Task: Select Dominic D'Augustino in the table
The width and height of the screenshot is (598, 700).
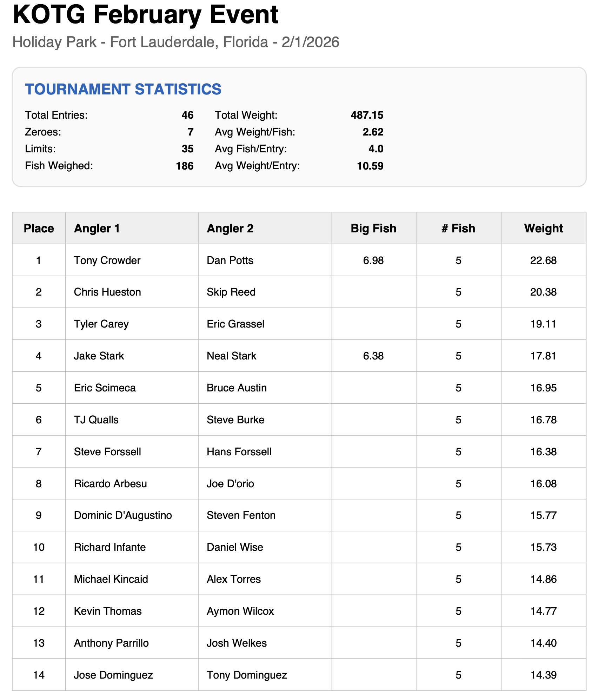Action: pyautogui.click(x=123, y=515)
